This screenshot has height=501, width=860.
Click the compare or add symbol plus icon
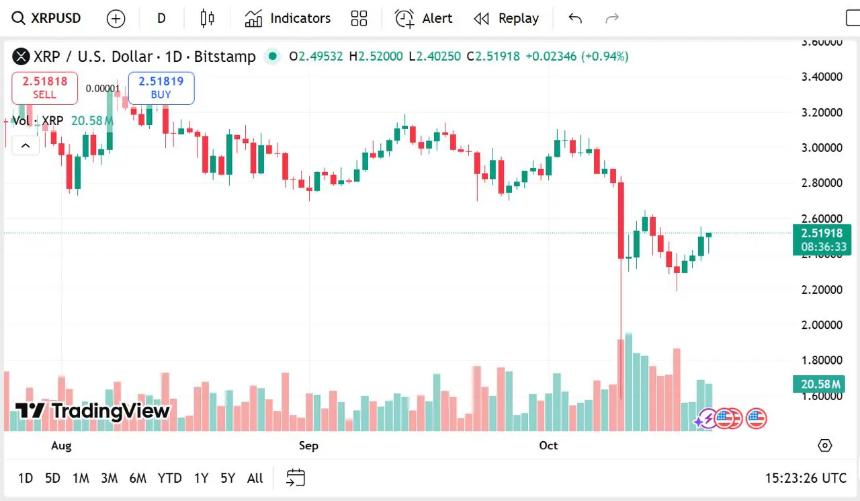[x=116, y=18]
